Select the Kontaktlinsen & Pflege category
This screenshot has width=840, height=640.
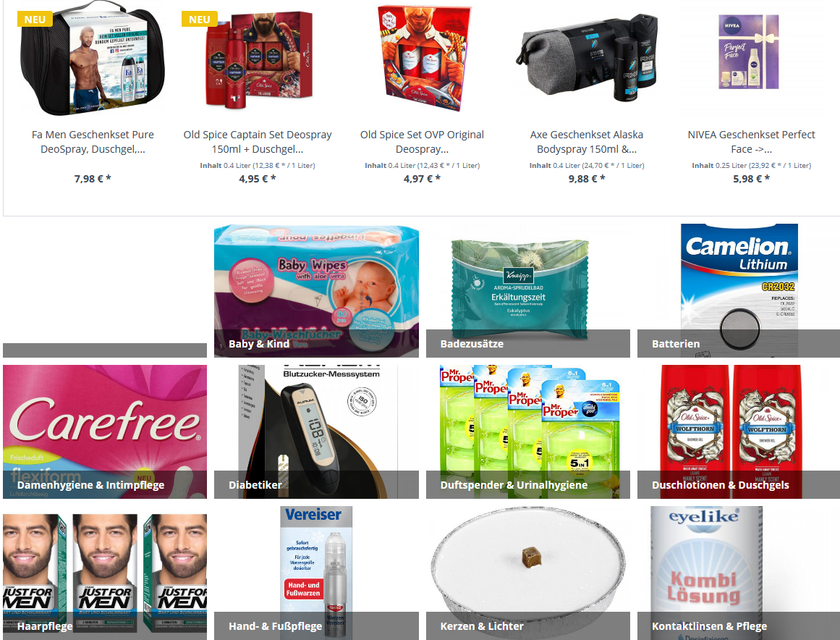tap(739, 573)
